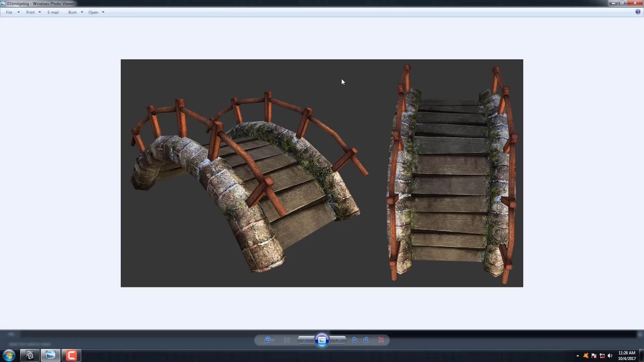Expand the Burn menu dropdown arrow

[81, 12]
